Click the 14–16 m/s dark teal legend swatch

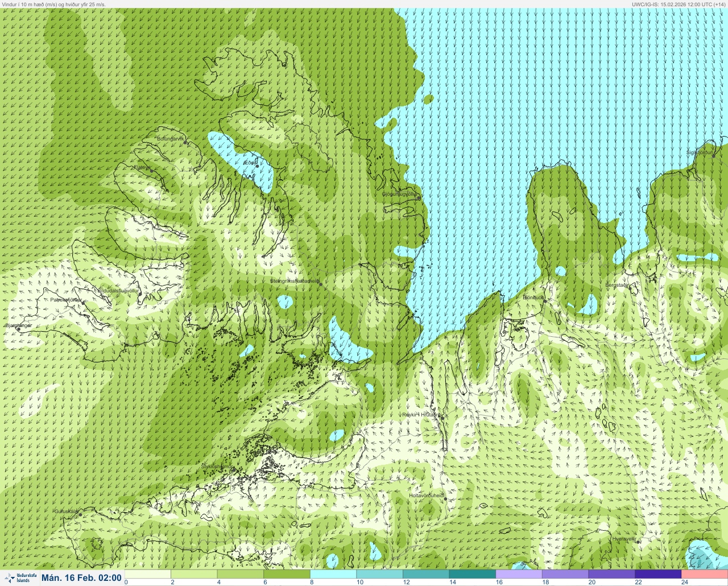click(x=473, y=574)
